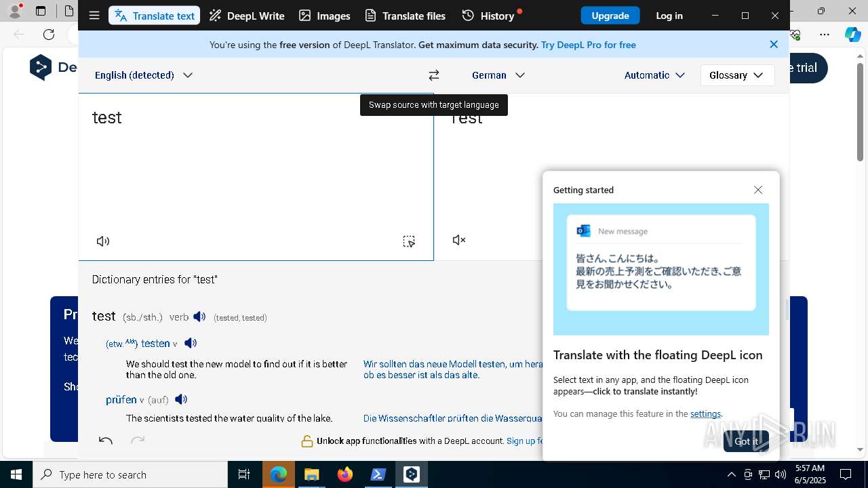Viewport: 868px width, 488px height.
Task: Click the Upgrade button
Action: [610, 16]
